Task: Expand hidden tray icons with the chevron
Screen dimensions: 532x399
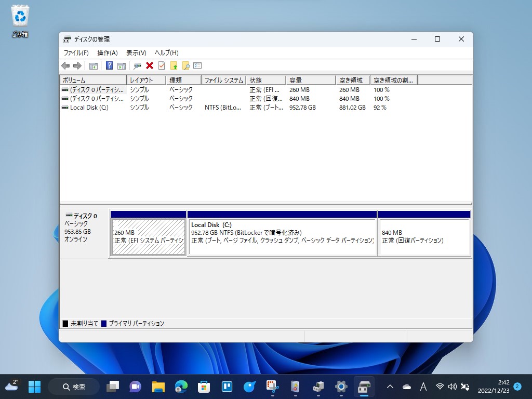Action: click(390, 387)
